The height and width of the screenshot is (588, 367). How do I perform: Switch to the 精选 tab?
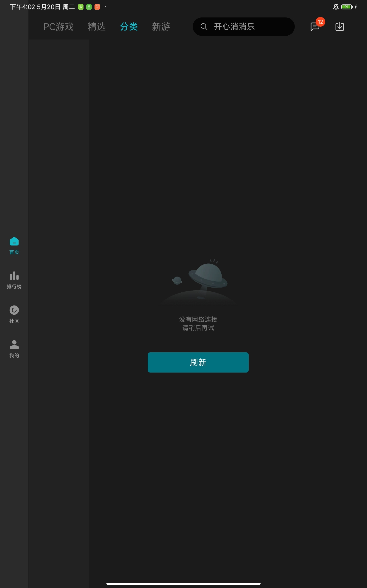[x=97, y=27]
